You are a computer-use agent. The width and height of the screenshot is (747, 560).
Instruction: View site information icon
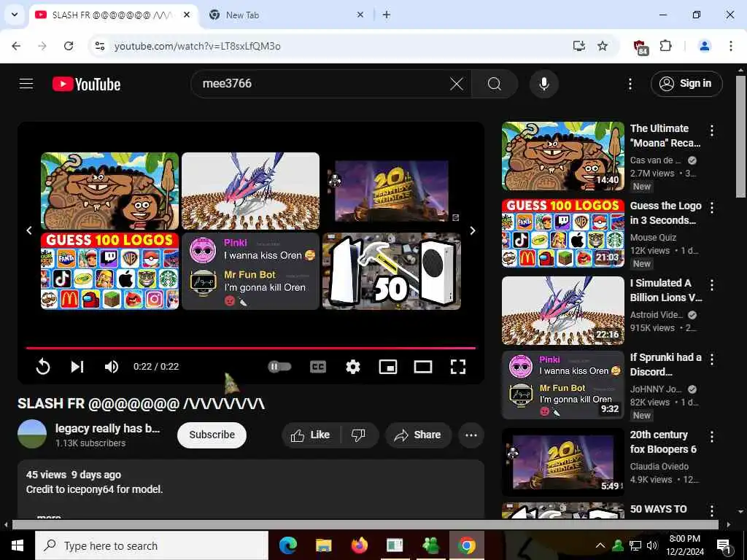pos(99,46)
